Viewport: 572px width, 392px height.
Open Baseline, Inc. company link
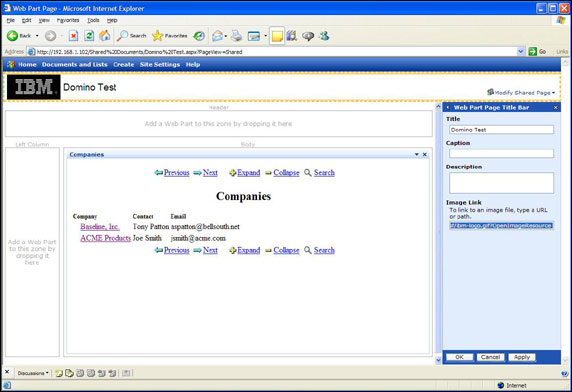tap(100, 226)
